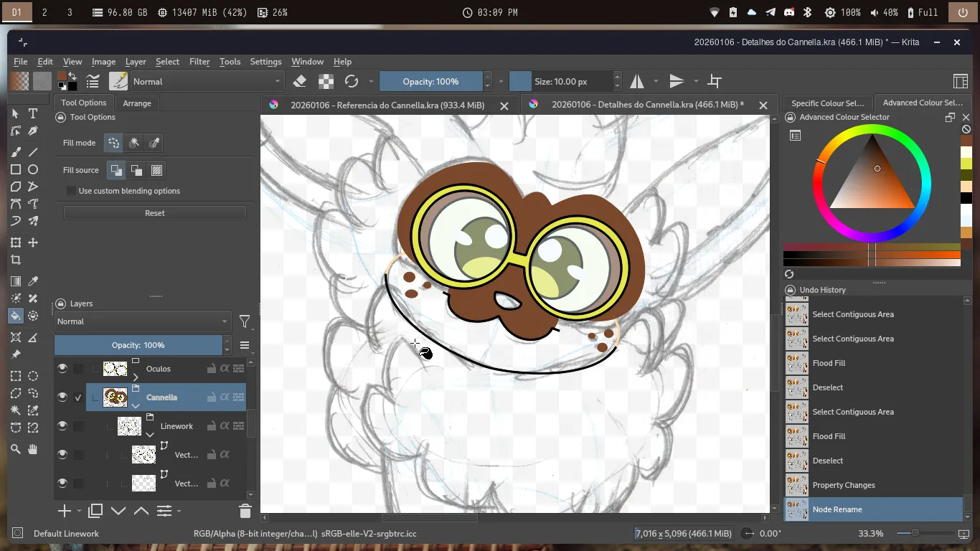980x551 pixels.
Task: Expand the Oculos group layer
Action: click(x=136, y=376)
